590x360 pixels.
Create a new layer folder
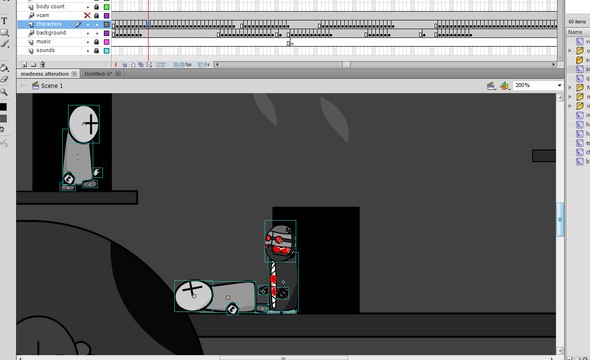[x=33, y=65]
